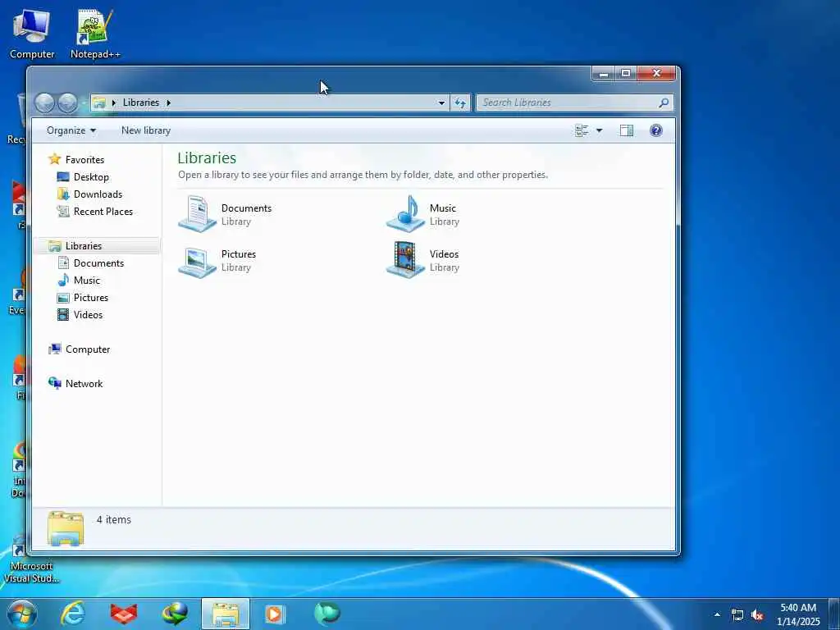Open the Help button
840x630 pixels.
coord(655,130)
